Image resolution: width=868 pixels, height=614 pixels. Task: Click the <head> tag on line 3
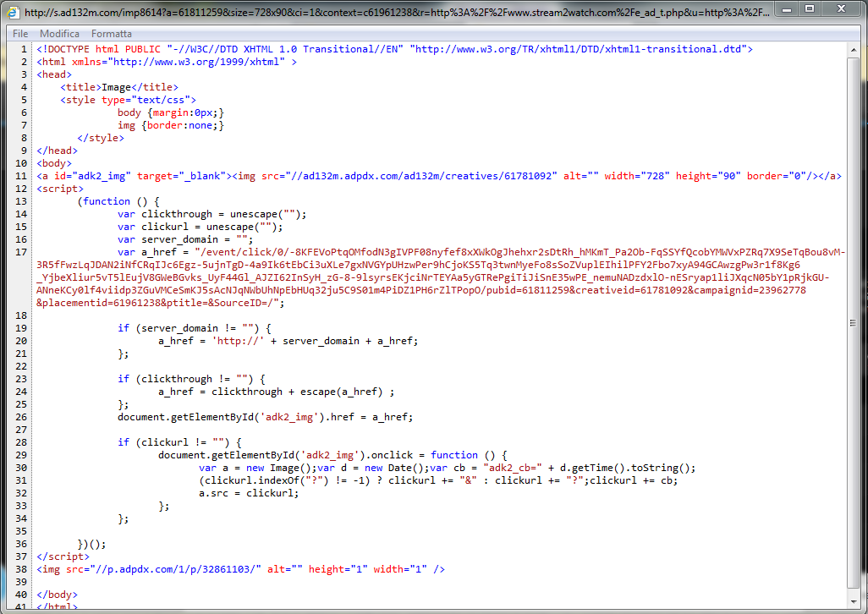(x=54, y=74)
